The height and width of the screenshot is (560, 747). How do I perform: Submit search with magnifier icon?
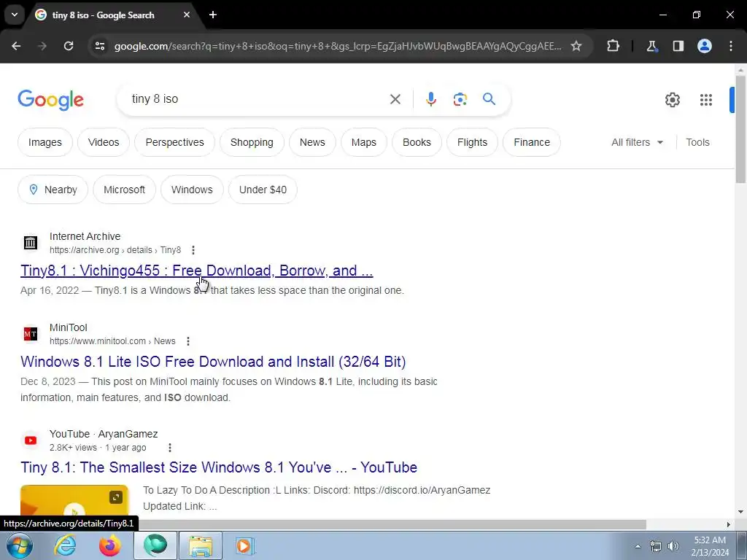tap(489, 99)
